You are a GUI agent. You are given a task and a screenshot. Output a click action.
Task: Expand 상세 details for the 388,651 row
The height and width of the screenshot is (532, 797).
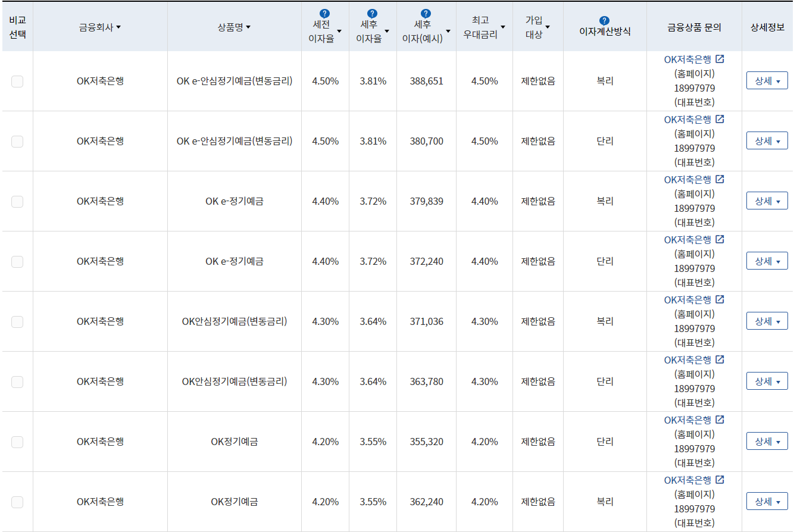tap(767, 81)
